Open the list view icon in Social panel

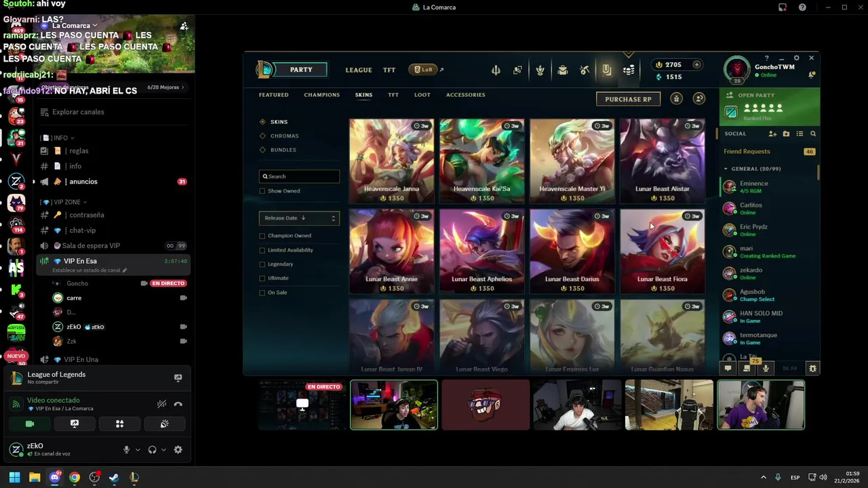[800, 134]
